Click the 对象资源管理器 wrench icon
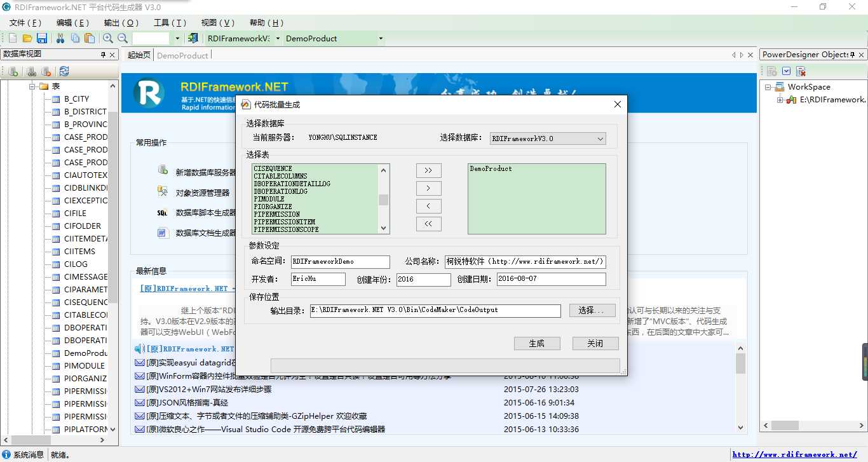Image resolution: width=868 pixels, height=462 pixels. (163, 191)
